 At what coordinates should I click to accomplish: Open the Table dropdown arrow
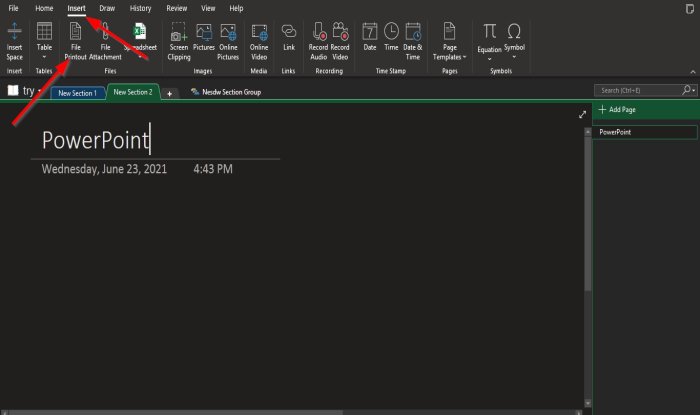(44, 57)
